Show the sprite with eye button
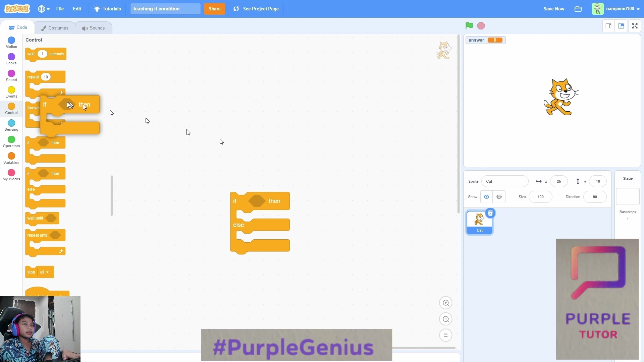This screenshot has height=362, width=644. 486,197
